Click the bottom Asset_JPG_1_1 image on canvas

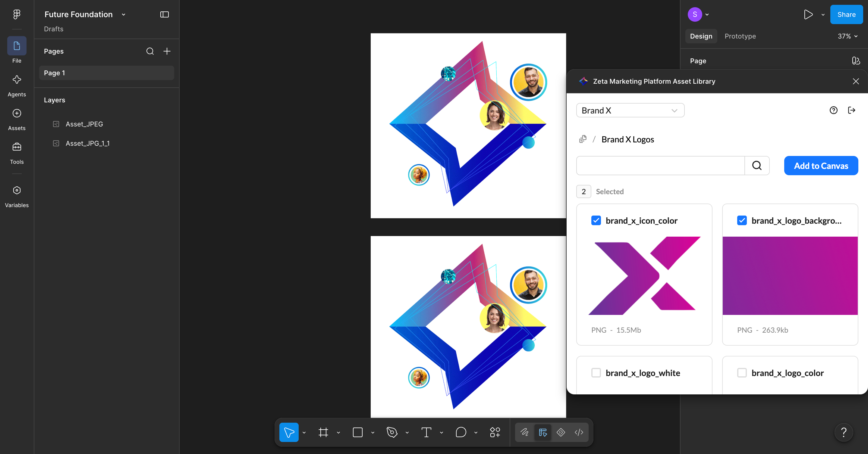click(468, 327)
